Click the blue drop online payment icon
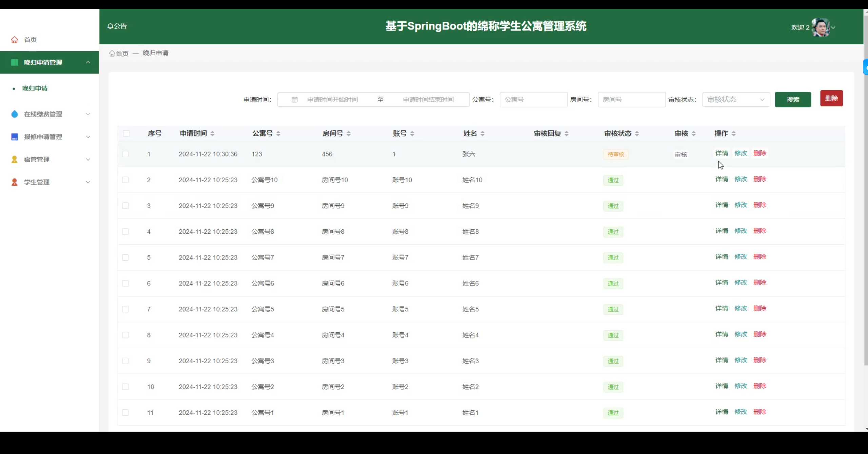This screenshot has height=454, width=868. (14, 114)
